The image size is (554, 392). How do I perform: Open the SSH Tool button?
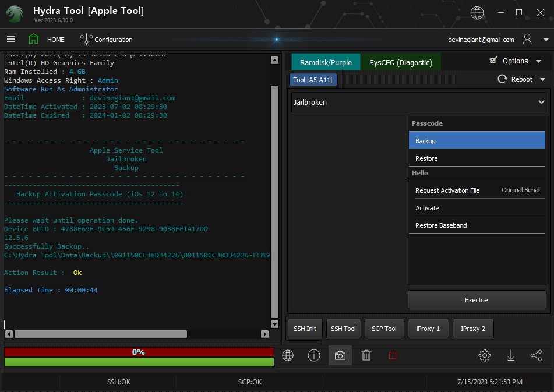344,329
